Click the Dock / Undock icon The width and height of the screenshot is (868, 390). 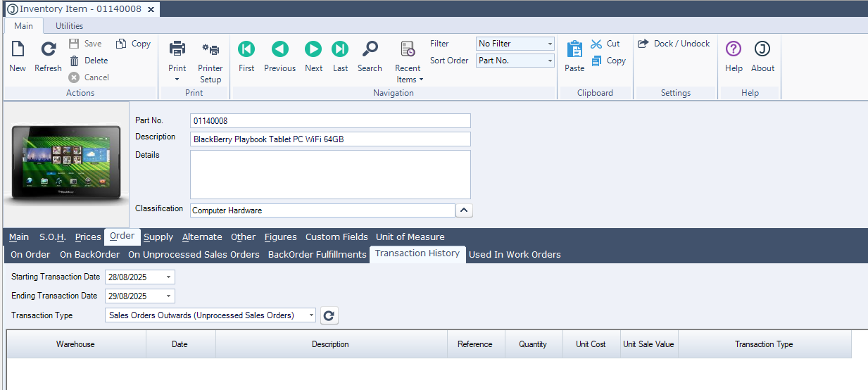(643, 44)
